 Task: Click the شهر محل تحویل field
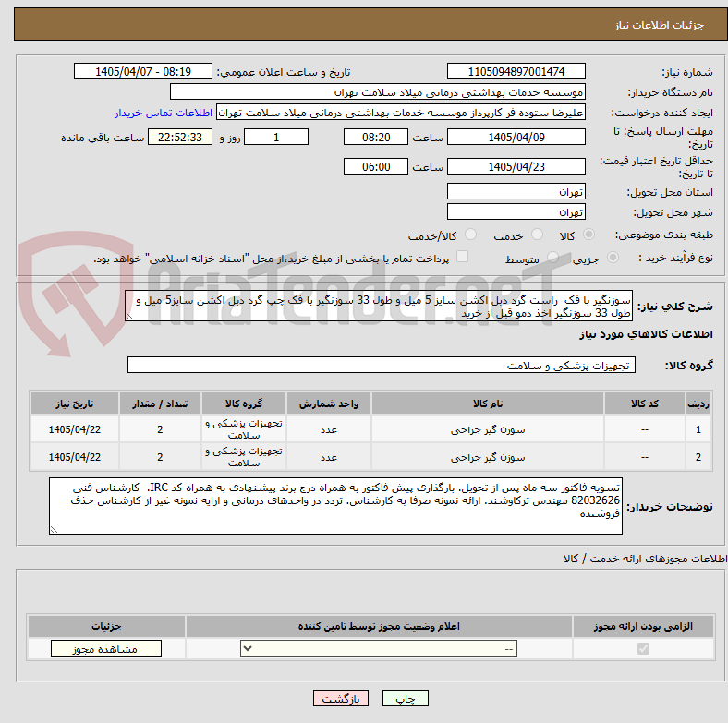pos(516,212)
